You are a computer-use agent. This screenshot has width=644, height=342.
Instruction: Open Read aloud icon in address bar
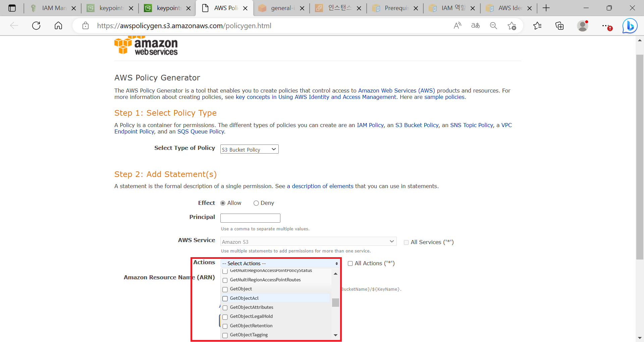pos(458,25)
